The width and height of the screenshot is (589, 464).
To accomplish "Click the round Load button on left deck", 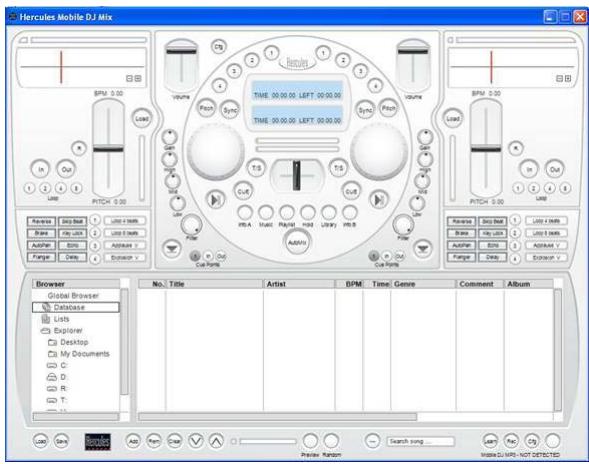I will coord(142,119).
